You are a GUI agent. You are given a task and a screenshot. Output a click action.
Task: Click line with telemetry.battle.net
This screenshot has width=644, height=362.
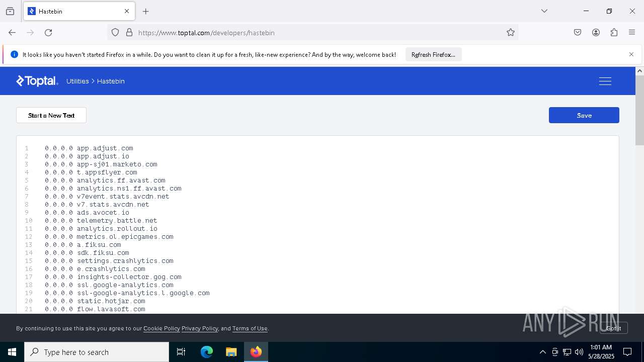coord(101,221)
